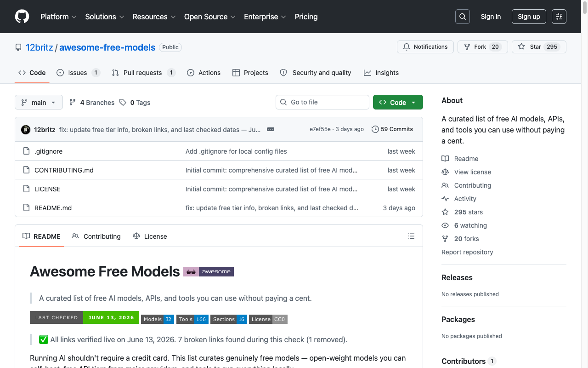Open the Projects tab
This screenshot has height=368, width=588.
click(x=250, y=73)
